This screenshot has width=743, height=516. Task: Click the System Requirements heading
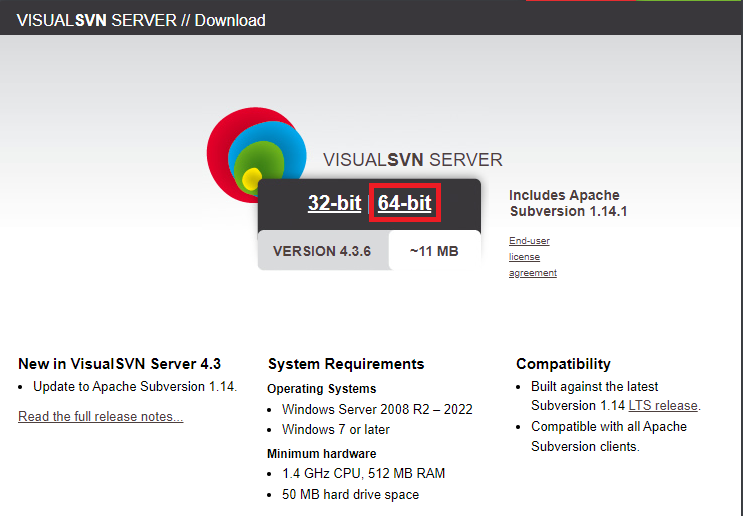pyautogui.click(x=346, y=364)
